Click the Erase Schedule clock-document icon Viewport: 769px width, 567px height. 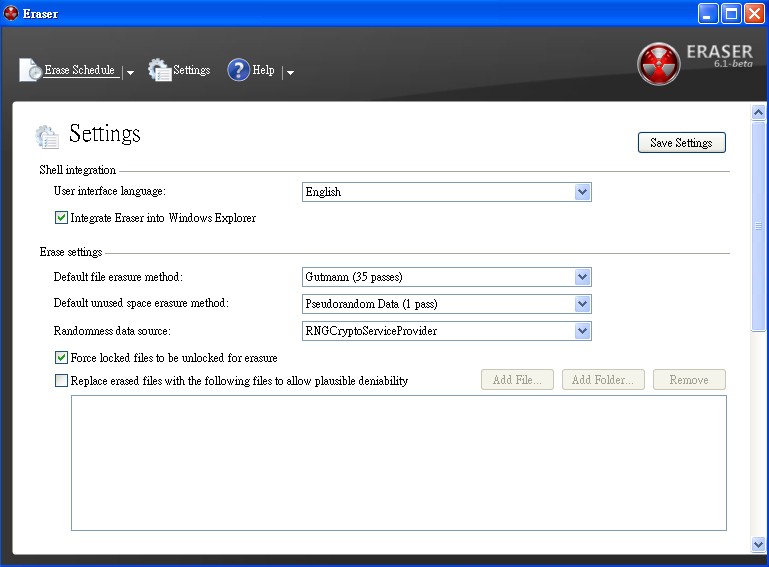click(x=30, y=70)
